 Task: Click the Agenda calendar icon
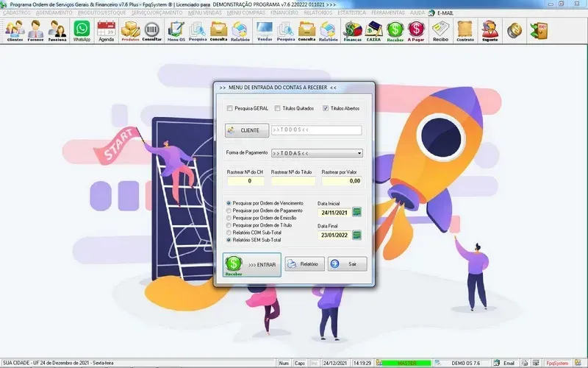pos(107,30)
